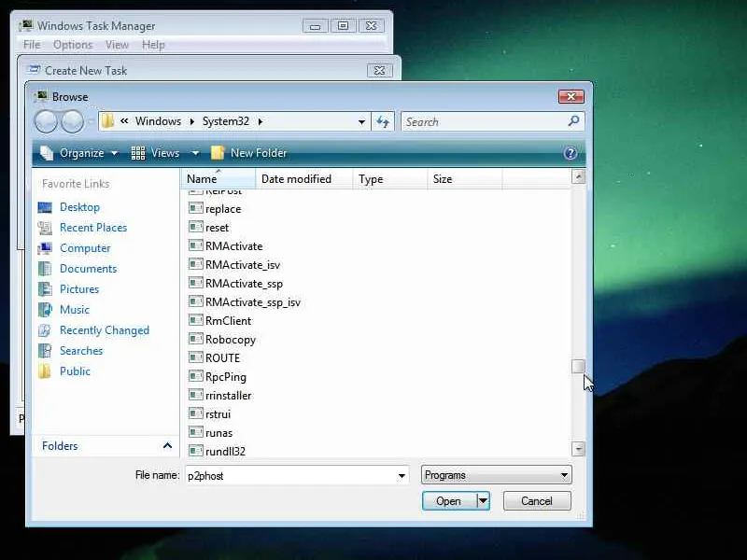The width and height of the screenshot is (747, 560).
Task: Sort by Name column header
Action: point(218,179)
